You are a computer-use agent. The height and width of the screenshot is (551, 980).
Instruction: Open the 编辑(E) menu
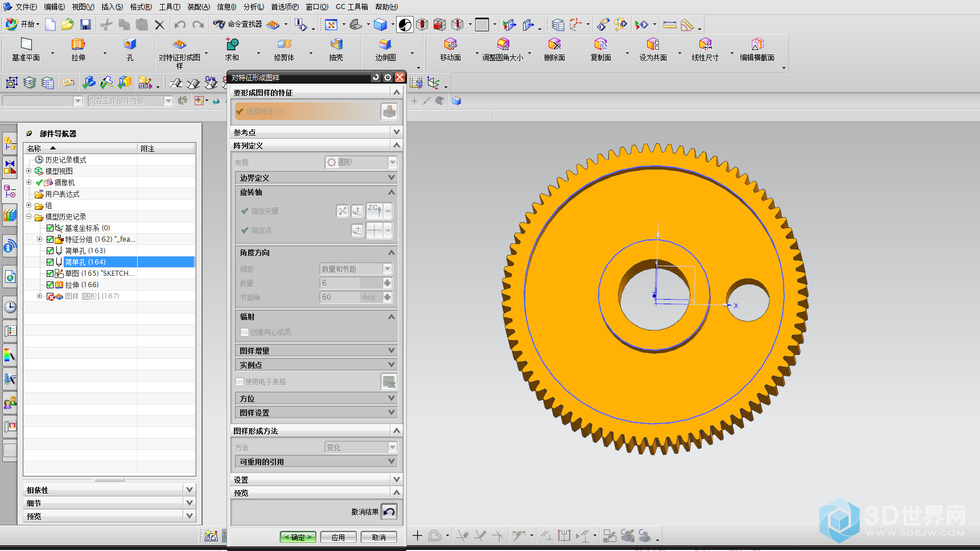pyautogui.click(x=54, y=7)
